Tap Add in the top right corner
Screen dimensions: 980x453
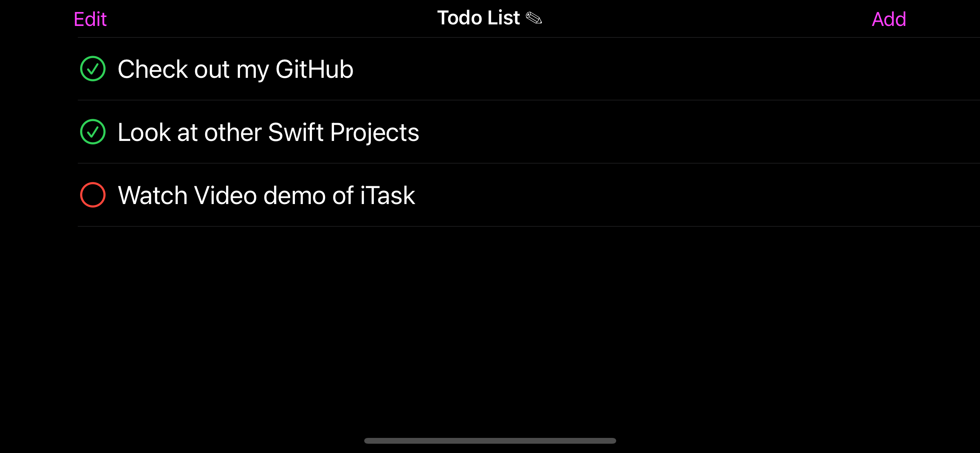889,18
